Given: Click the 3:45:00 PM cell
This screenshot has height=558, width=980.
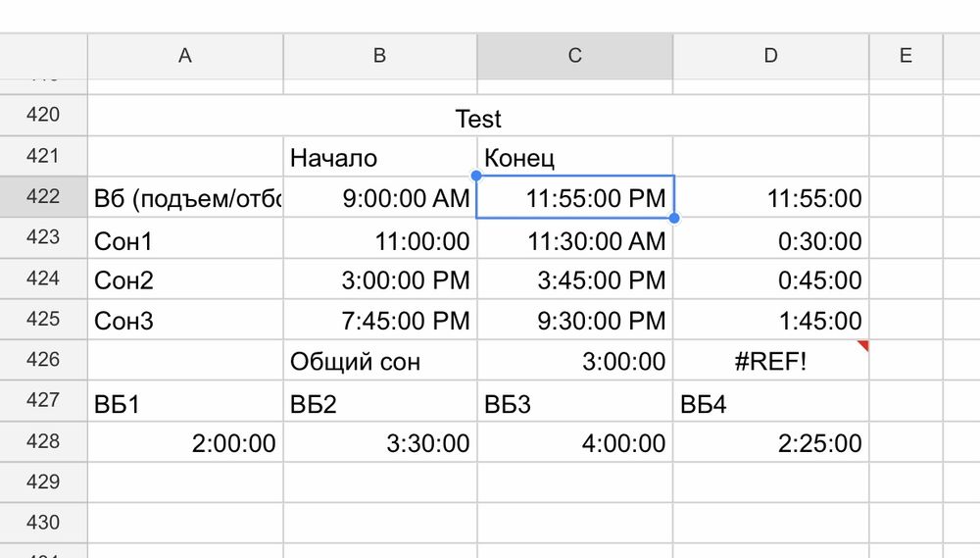Looking at the screenshot, I should pos(574,281).
